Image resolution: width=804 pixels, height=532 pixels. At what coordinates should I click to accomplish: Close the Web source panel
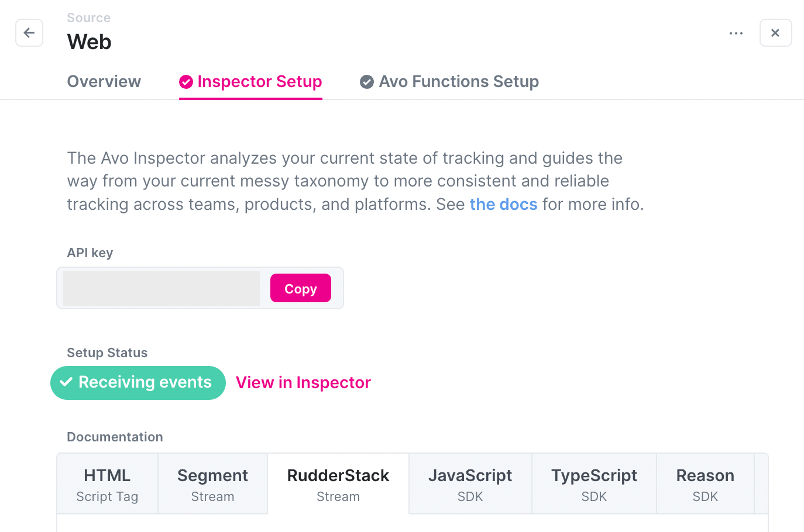point(775,33)
